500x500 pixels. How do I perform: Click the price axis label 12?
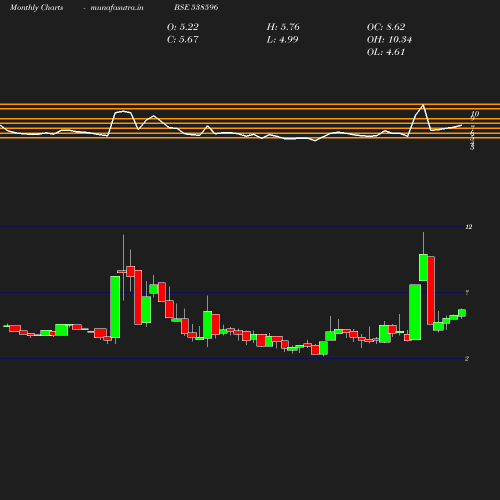[469, 227]
